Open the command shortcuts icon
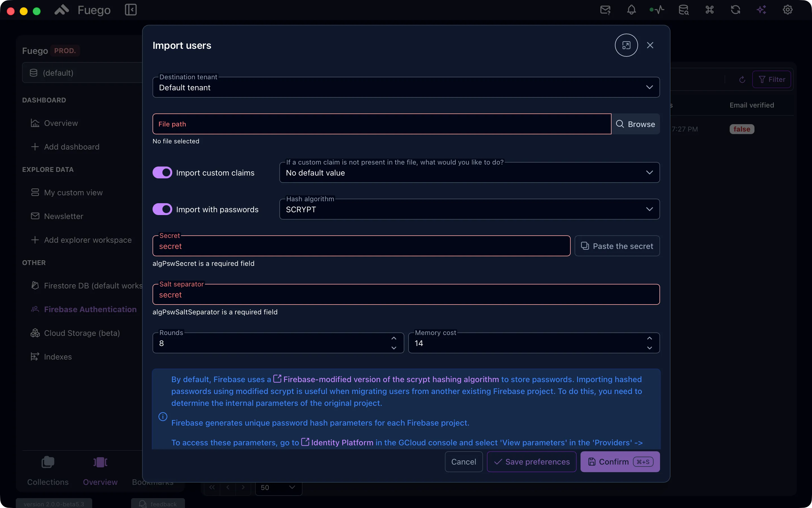The height and width of the screenshot is (508, 812). coord(709,10)
